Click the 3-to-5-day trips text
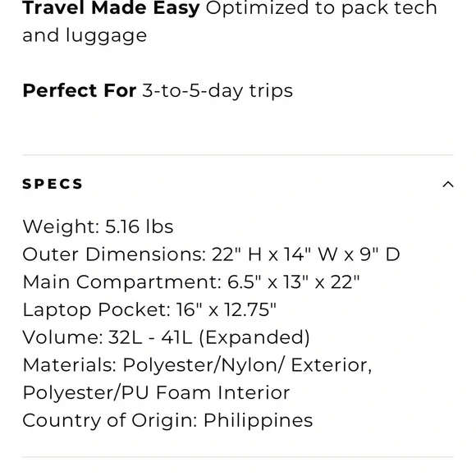The image size is (476, 476). [x=217, y=91]
